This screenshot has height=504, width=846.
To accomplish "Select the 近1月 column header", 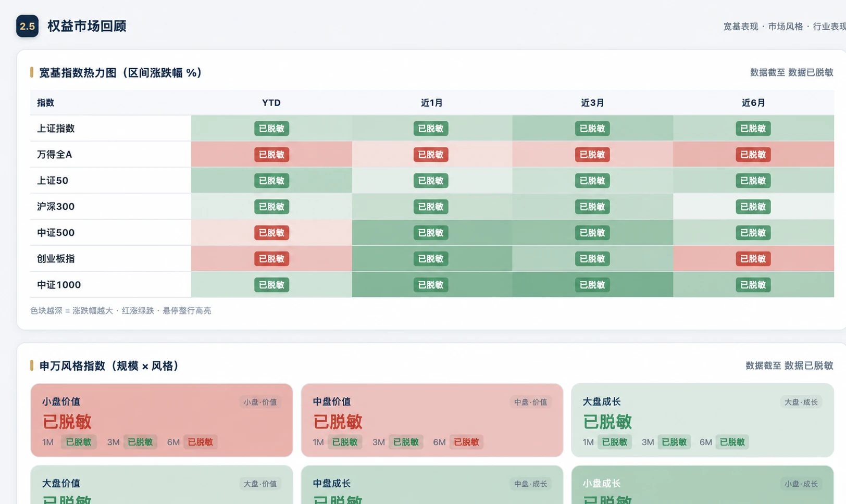I will coord(432,103).
